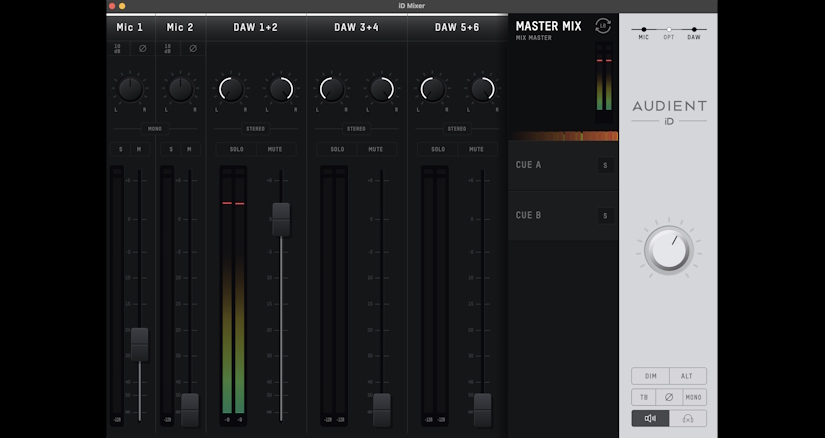Mute the DAW 1+2 channel

pos(275,150)
